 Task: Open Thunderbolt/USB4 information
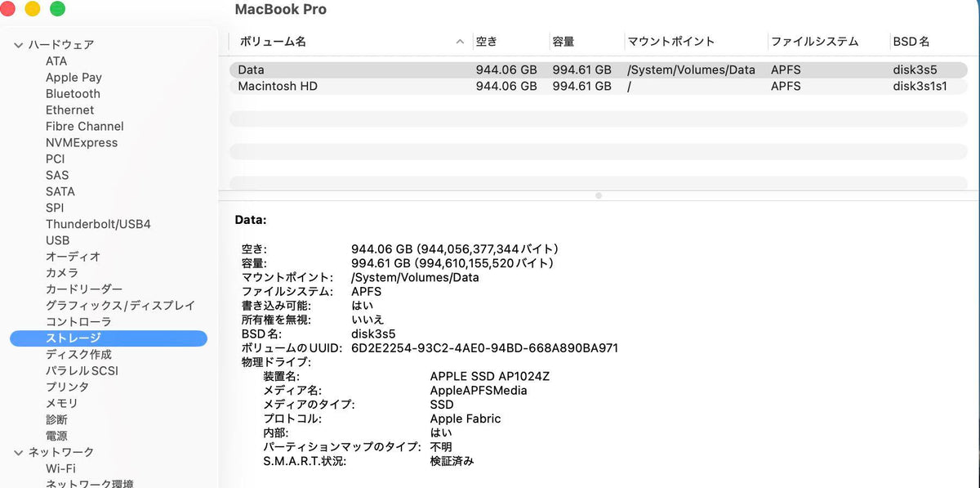coord(98,224)
